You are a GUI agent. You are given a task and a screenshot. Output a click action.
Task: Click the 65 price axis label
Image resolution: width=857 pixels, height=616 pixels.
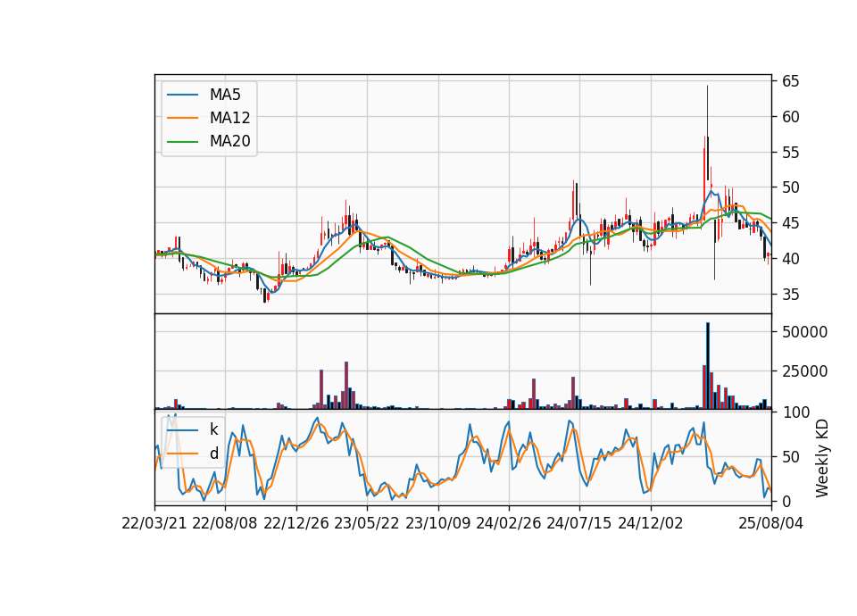point(790,81)
